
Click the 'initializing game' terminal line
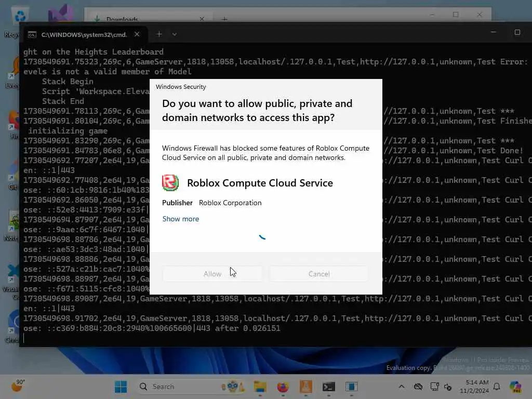coord(68,131)
